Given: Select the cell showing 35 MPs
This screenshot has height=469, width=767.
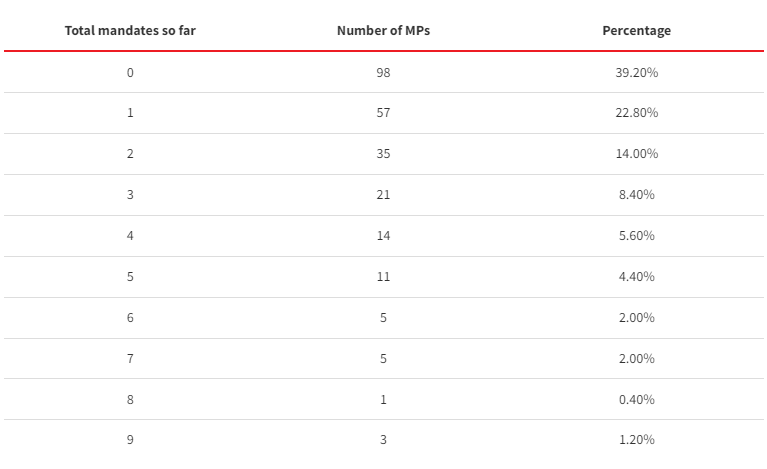Looking at the screenshot, I should pyautogui.click(x=384, y=154).
